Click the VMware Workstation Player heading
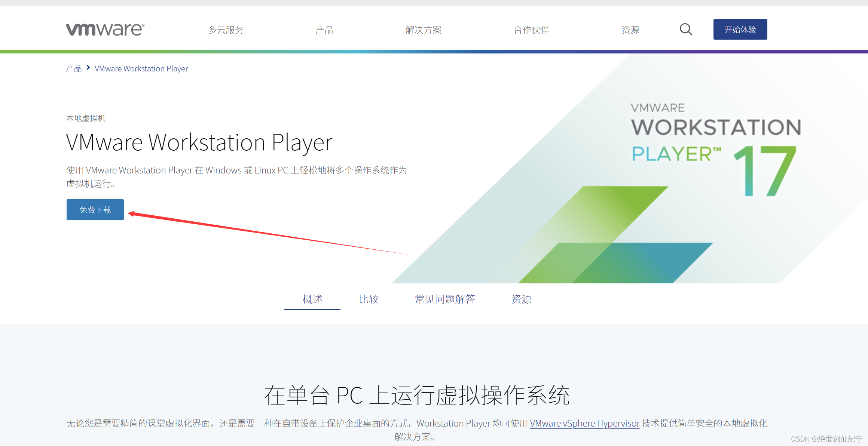868x446 pixels. click(x=199, y=142)
